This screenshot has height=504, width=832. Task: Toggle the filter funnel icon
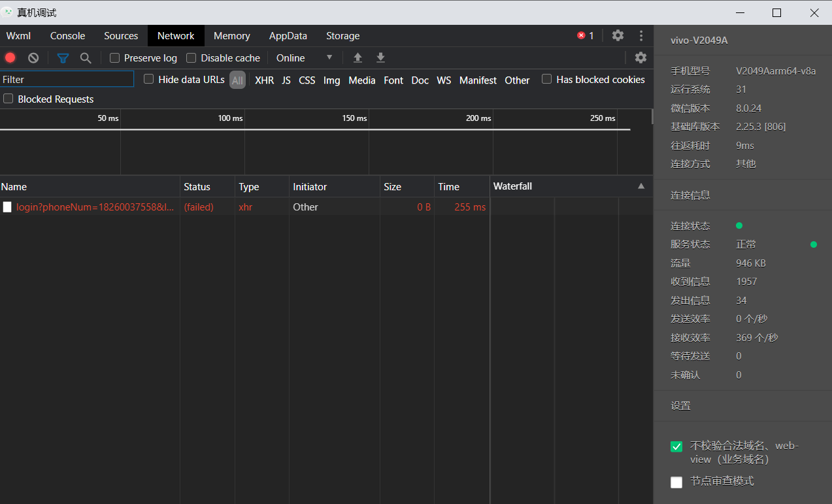pos(63,58)
